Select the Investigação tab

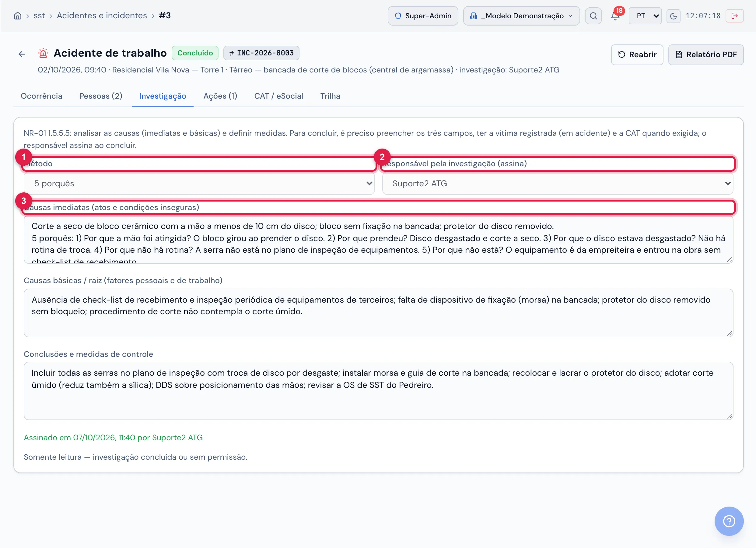(163, 96)
